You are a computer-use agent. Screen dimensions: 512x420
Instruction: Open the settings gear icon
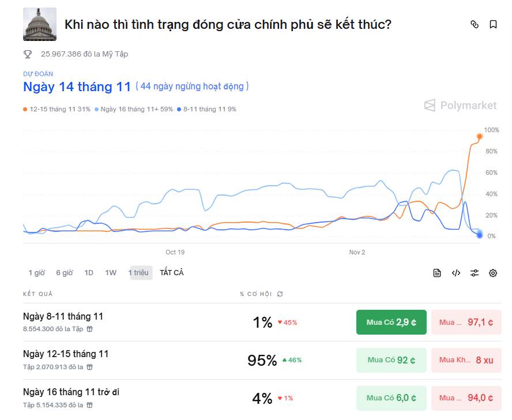coord(493,273)
